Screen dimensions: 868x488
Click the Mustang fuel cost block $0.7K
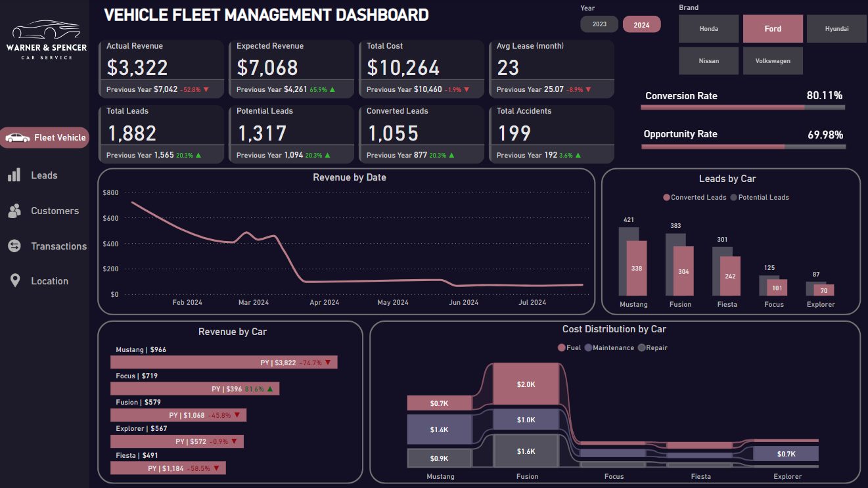[440, 403]
